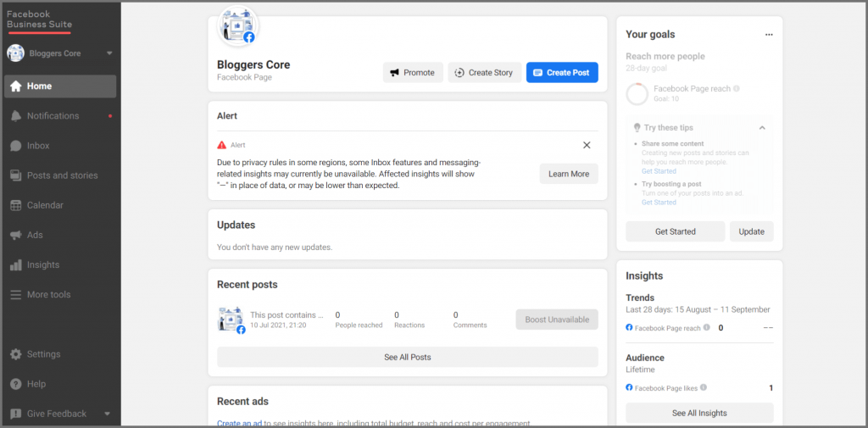Click the 'This post contains ...' post text
Screen dimensions: 868x428
click(287, 315)
